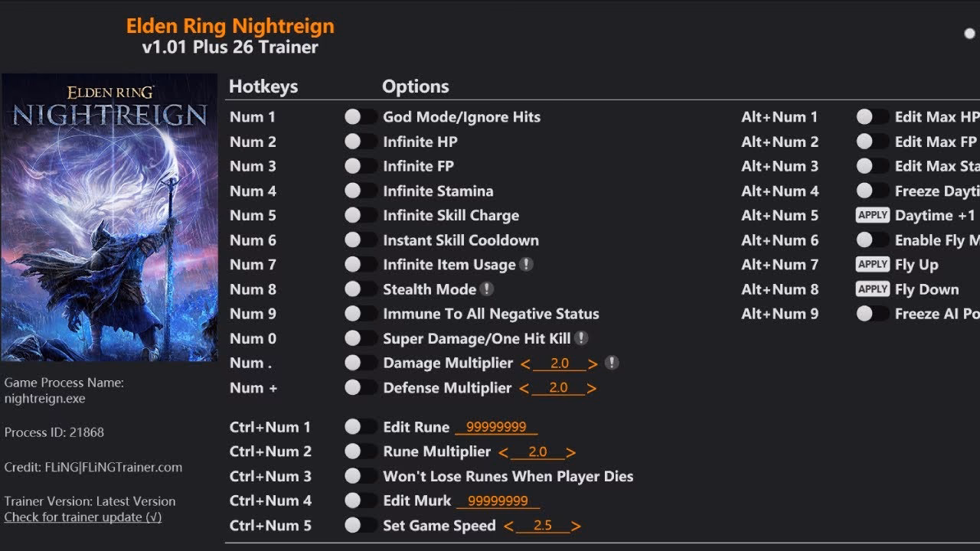Click the Rune Multiplier value field
The image size is (980, 551).
click(537, 452)
